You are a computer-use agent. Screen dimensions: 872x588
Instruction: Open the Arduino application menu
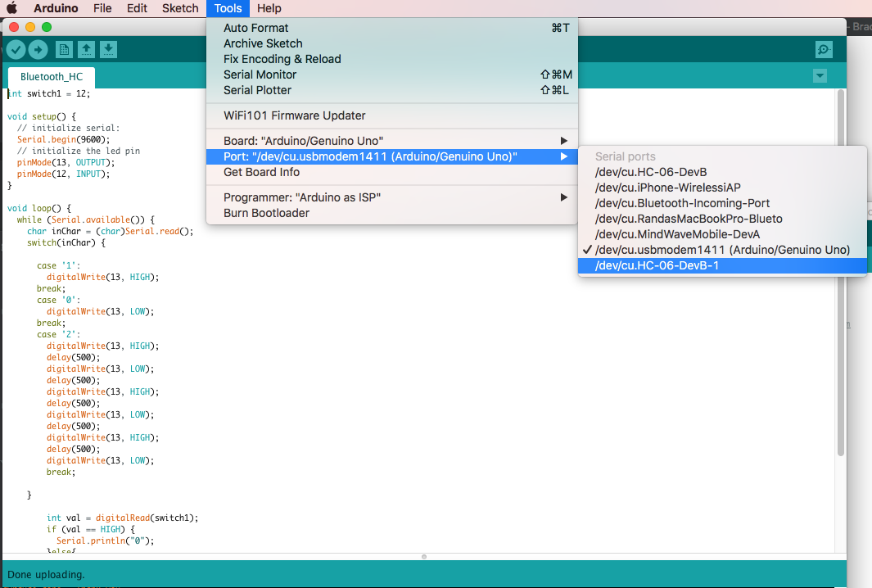point(56,8)
